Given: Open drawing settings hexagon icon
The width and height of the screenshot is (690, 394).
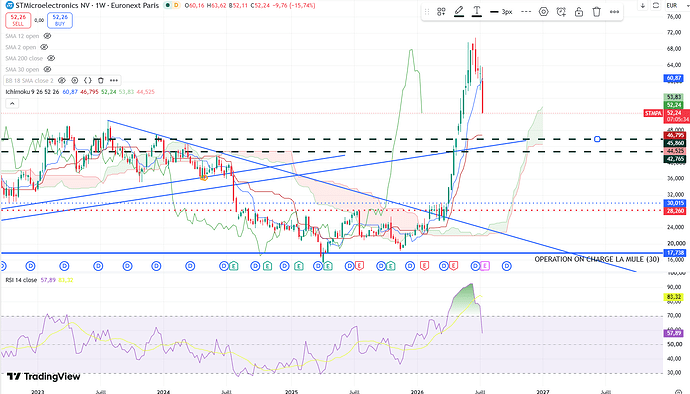Looking at the screenshot, I should pos(543,12).
